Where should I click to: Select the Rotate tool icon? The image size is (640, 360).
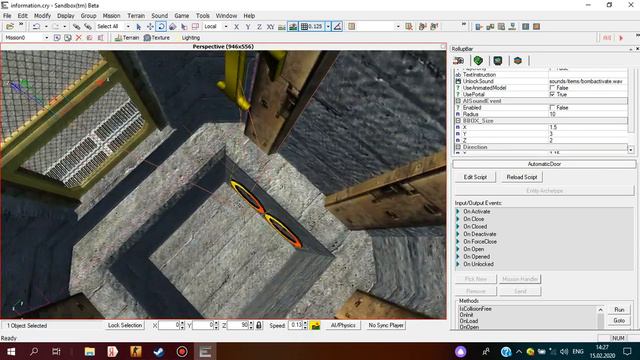click(161, 27)
